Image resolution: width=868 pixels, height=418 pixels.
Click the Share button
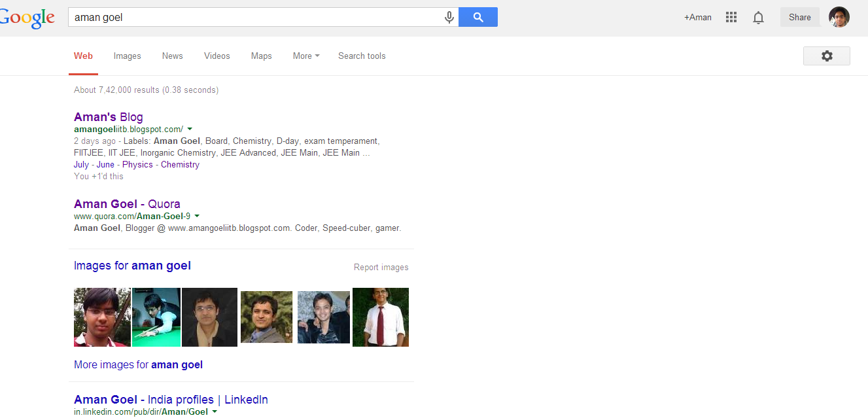(799, 18)
